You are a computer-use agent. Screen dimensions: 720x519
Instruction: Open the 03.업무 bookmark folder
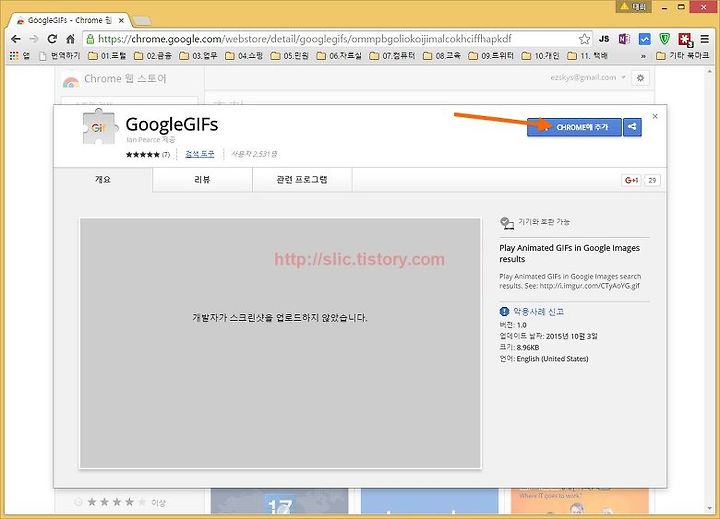198,56
